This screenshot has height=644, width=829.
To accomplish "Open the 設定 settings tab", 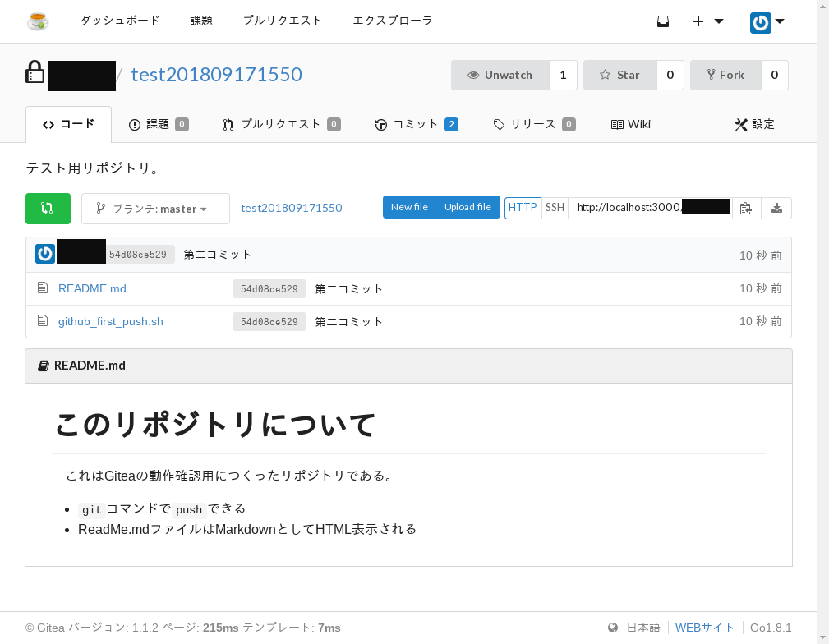I will click(x=754, y=124).
